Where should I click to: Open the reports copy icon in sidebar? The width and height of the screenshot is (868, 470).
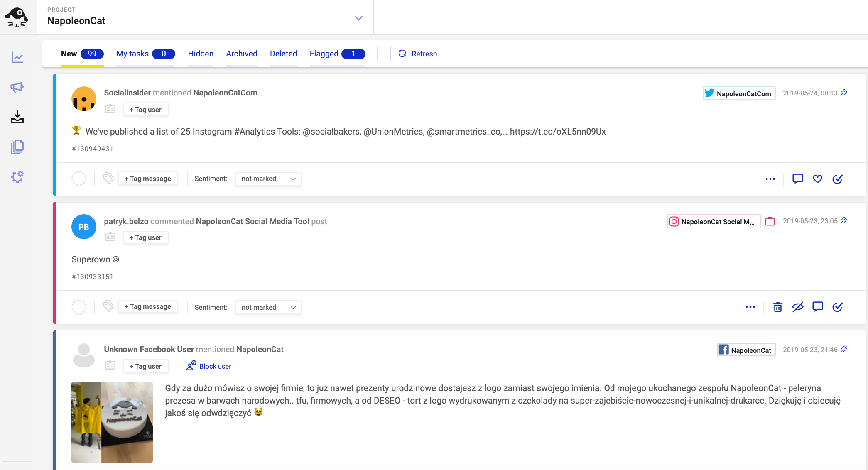pyautogui.click(x=17, y=147)
